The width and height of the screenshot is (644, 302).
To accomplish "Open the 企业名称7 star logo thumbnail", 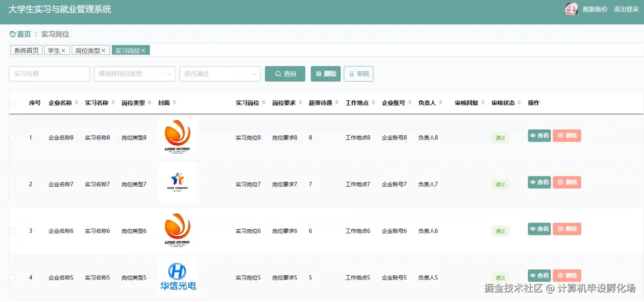I will click(x=177, y=183).
